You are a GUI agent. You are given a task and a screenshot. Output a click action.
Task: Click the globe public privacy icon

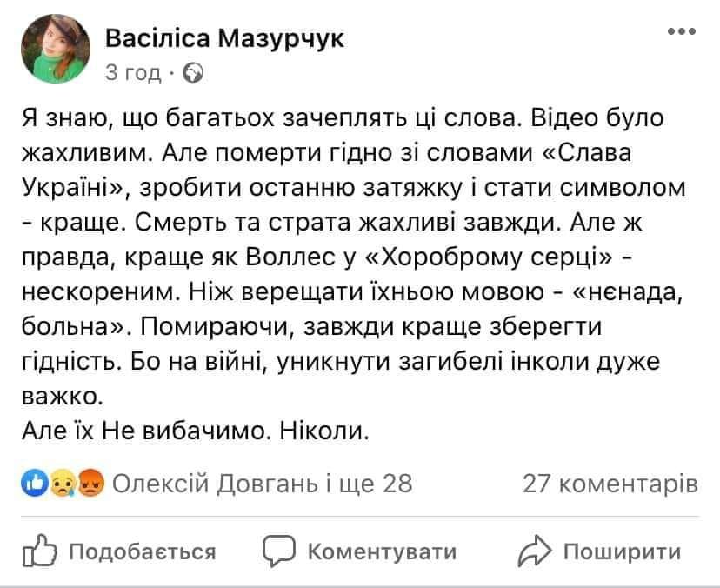(x=196, y=72)
